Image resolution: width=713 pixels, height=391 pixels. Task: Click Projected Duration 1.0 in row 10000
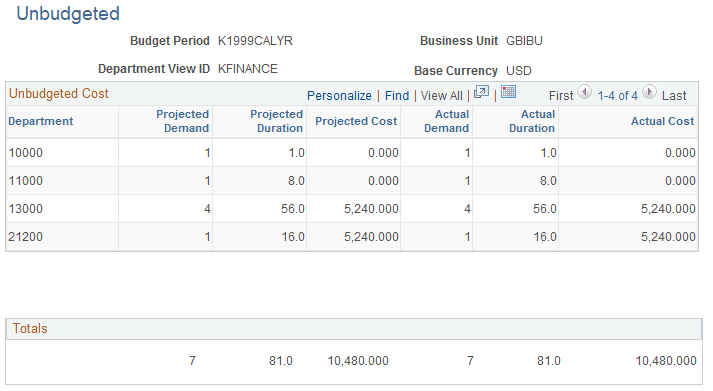(x=296, y=153)
